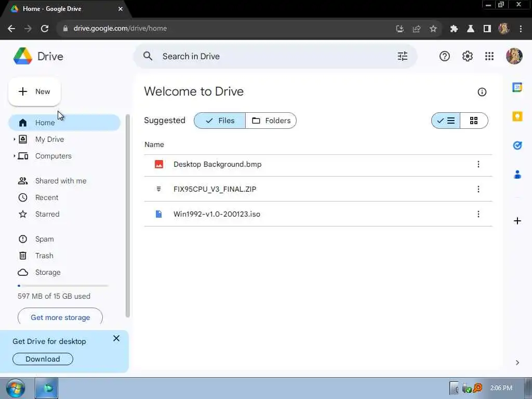Open Windows Start menu
The width and height of the screenshot is (532, 399).
pos(16,389)
